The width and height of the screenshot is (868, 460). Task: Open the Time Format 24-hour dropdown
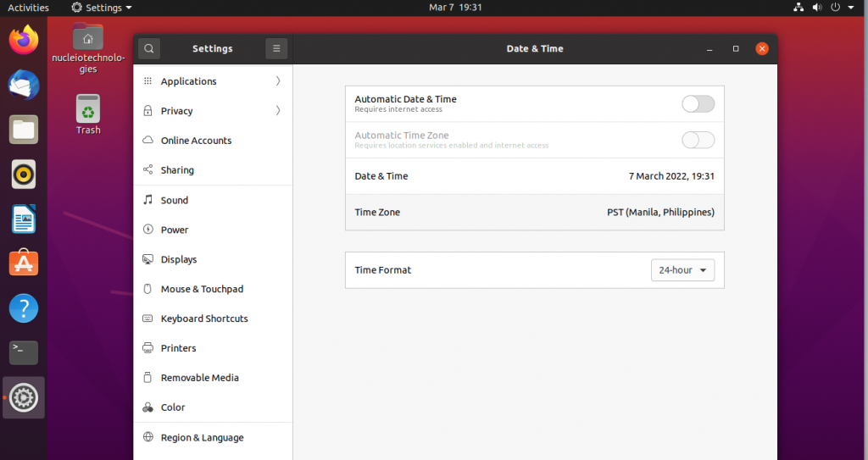click(682, 270)
